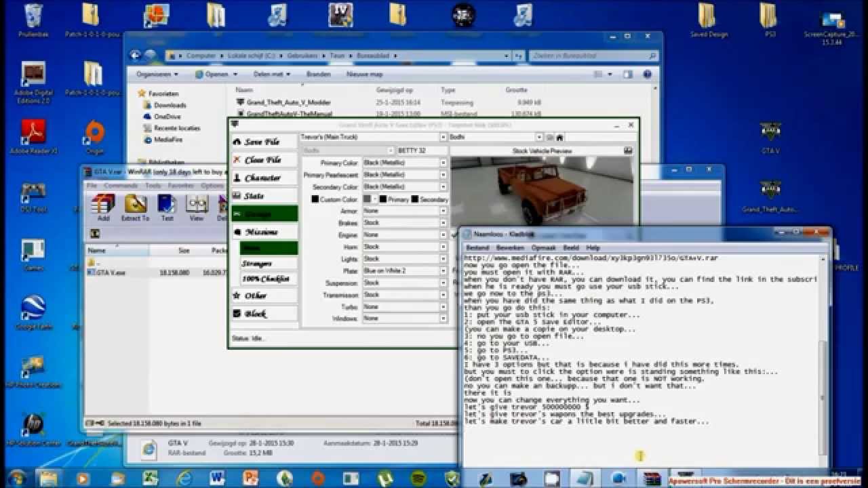
Task: Open the Bestand menu in Kladblok
Action: (x=477, y=248)
